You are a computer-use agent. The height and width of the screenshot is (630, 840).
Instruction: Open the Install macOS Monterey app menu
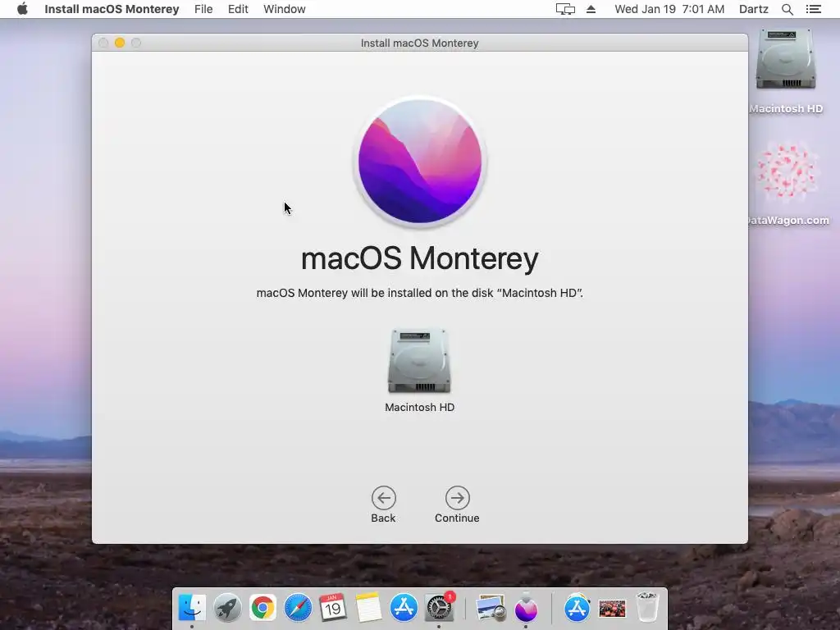pos(112,9)
